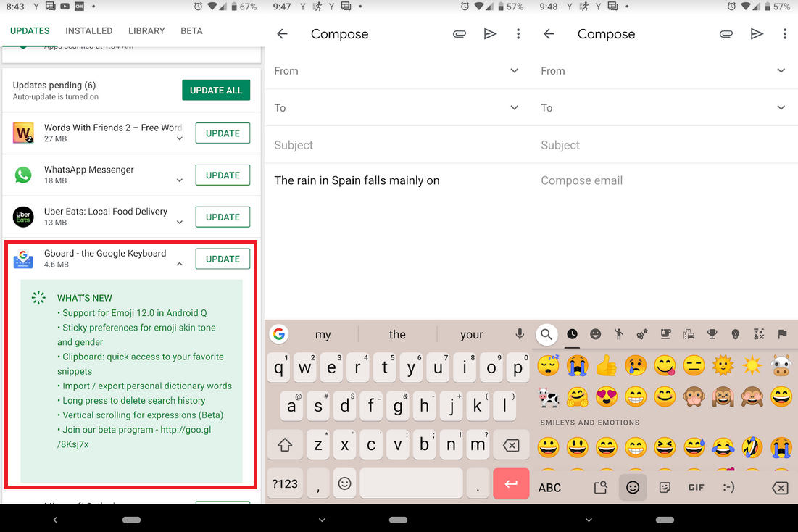
Task: Switch to the LIBRARY tab
Action: (x=146, y=30)
